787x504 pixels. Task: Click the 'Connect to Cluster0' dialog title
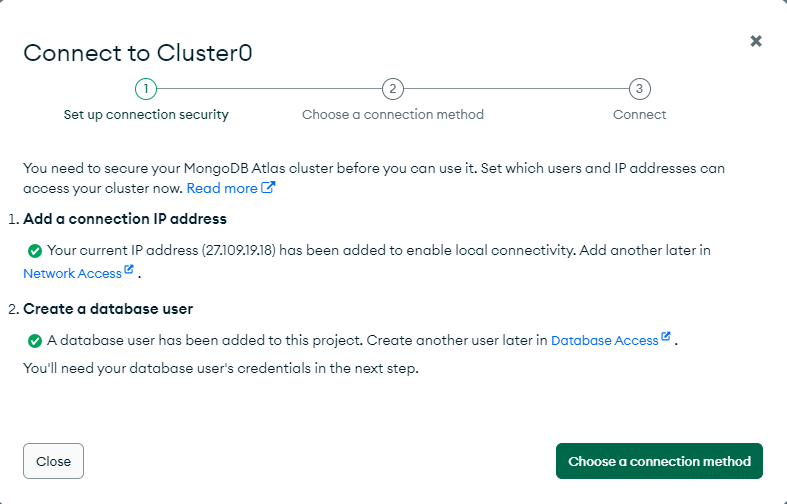(137, 53)
